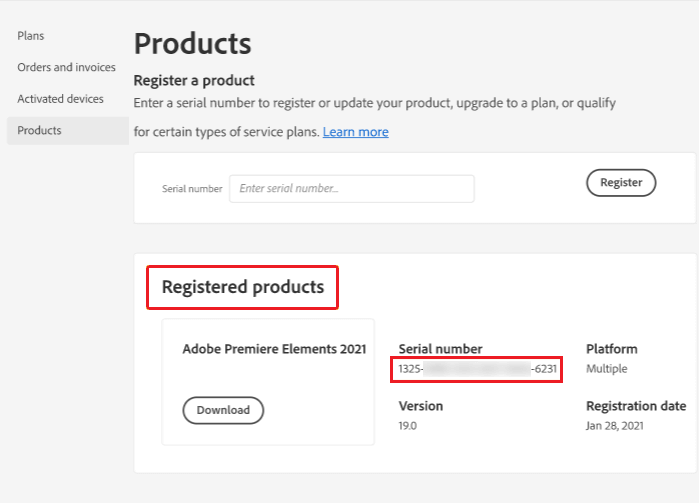The width and height of the screenshot is (699, 503).
Task: Open Activated devices in sidebar
Action: point(60,99)
